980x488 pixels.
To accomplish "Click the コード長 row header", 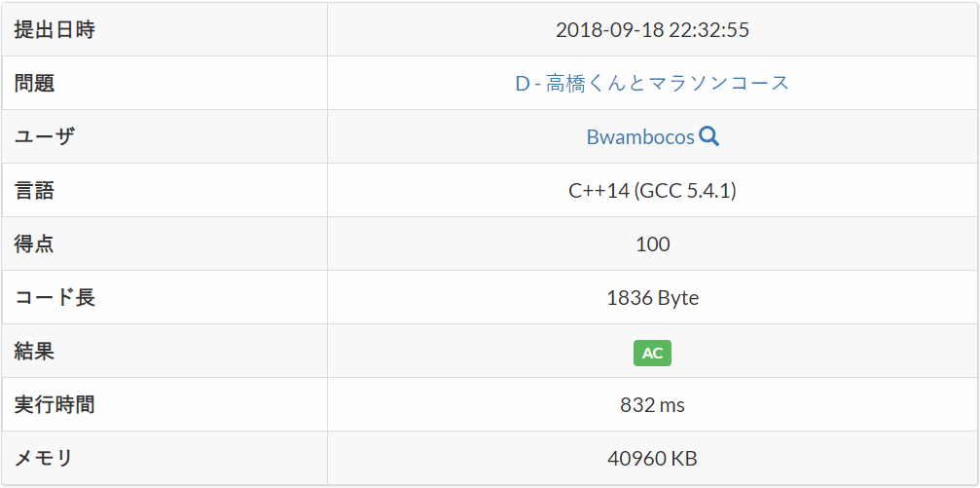I will [x=54, y=298].
